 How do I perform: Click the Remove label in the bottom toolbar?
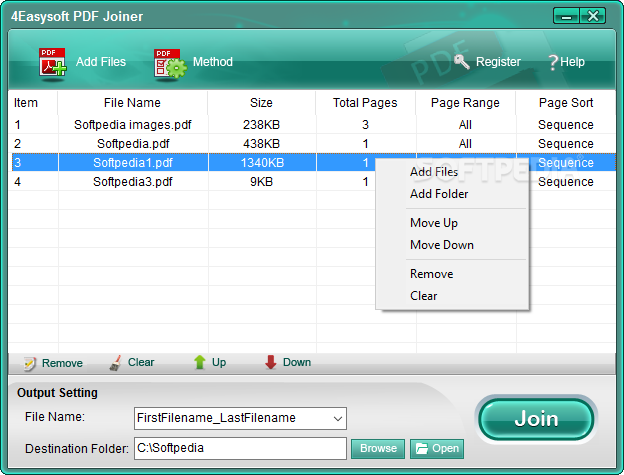[x=62, y=363]
